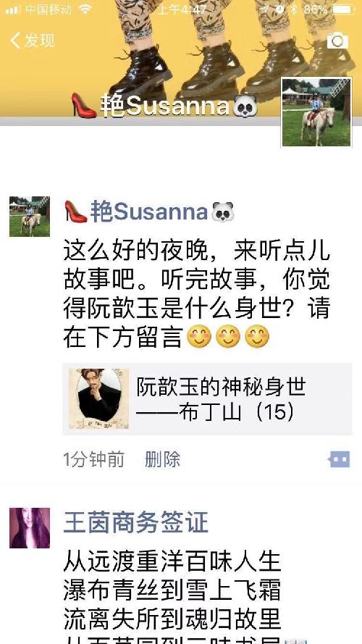This screenshot has height=644, width=362.
Task: Tap the 发现 back label
Action: click(x=39, y=41)
